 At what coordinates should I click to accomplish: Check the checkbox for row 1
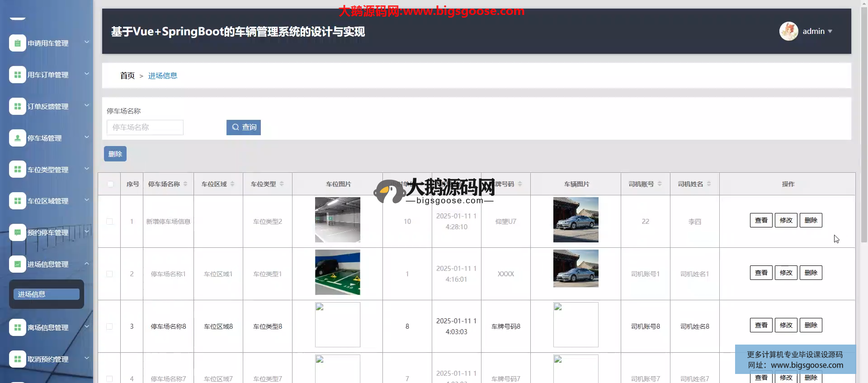click(x=109, y=222)
